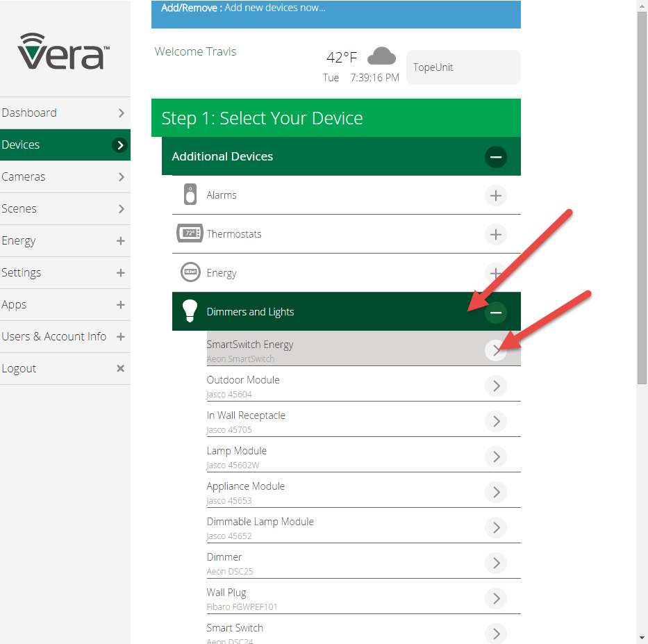Expand the Energy sidebar menu

tap(65, 240)
